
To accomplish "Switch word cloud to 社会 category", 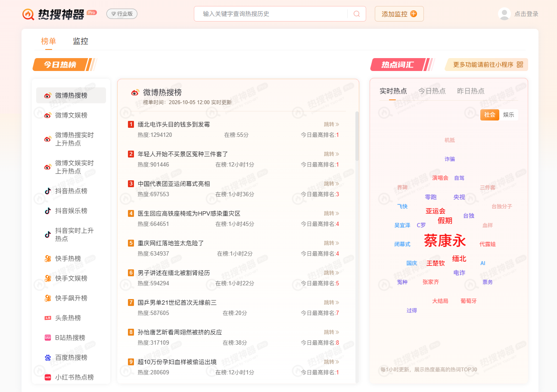I will [x=490, y=115].
